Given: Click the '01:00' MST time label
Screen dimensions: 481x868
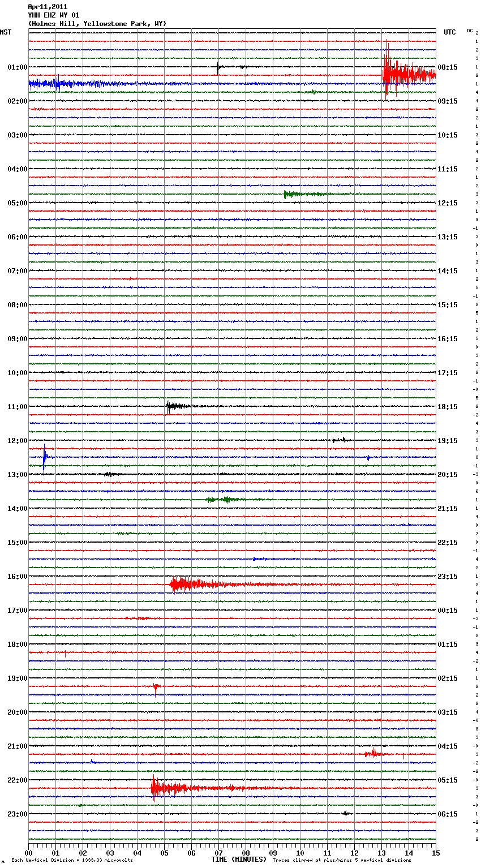Looking at the screenshot, I should click(18, 67).
